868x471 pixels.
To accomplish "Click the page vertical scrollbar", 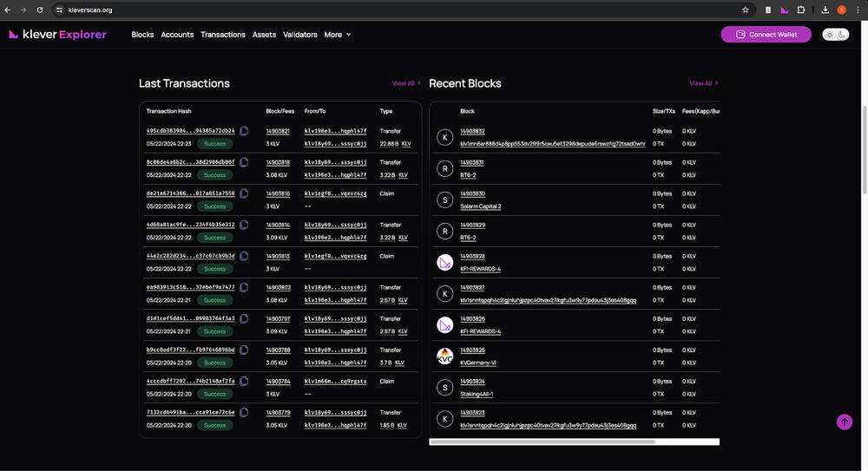I will coord(865,149).
